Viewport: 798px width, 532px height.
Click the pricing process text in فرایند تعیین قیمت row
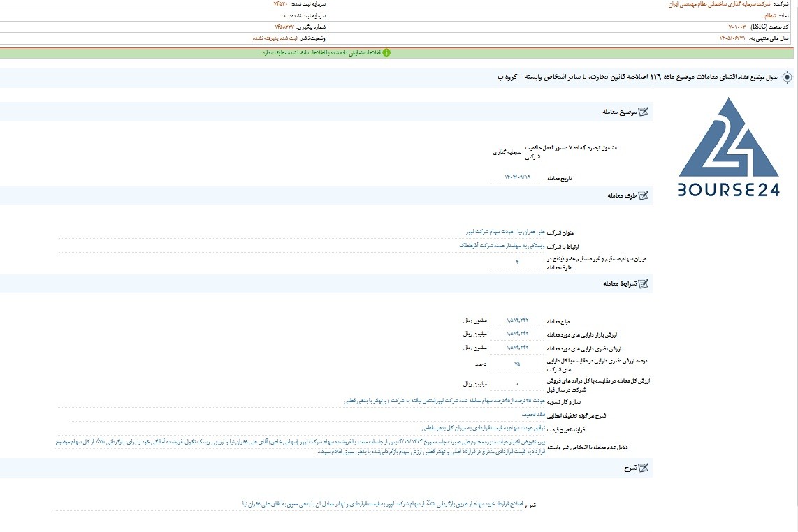point(484,428)
